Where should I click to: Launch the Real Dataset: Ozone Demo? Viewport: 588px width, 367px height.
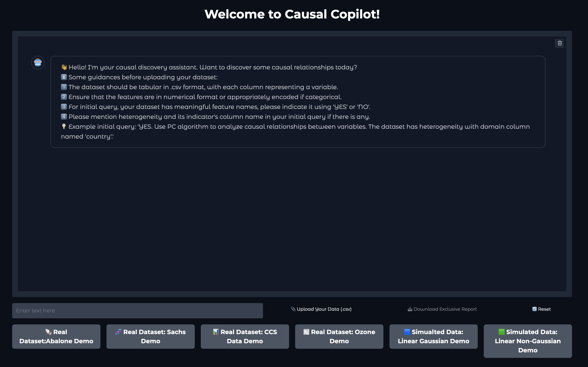339,336
